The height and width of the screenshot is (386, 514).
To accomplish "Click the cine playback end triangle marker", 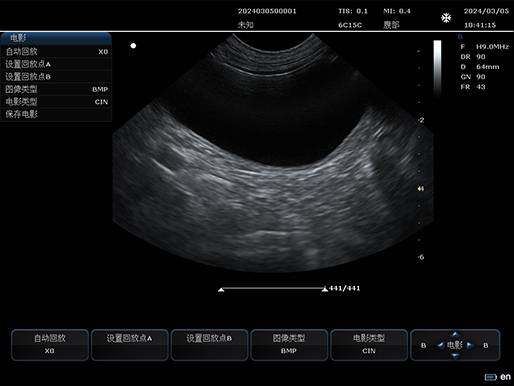I will click(x=325, y=290).
